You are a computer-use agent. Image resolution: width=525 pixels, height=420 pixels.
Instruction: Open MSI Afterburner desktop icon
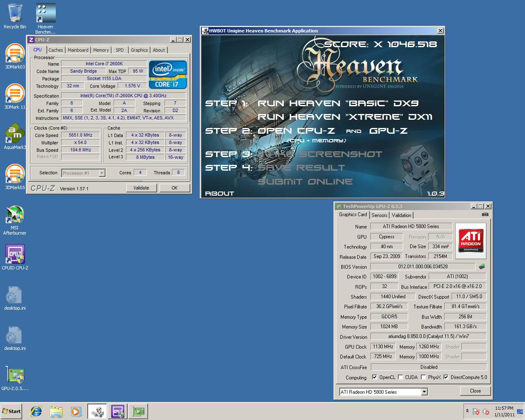coord(15,220)
